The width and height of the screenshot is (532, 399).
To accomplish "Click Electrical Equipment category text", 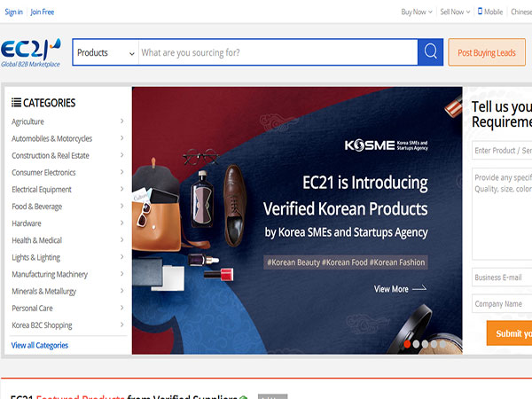I will click(42, 190).
